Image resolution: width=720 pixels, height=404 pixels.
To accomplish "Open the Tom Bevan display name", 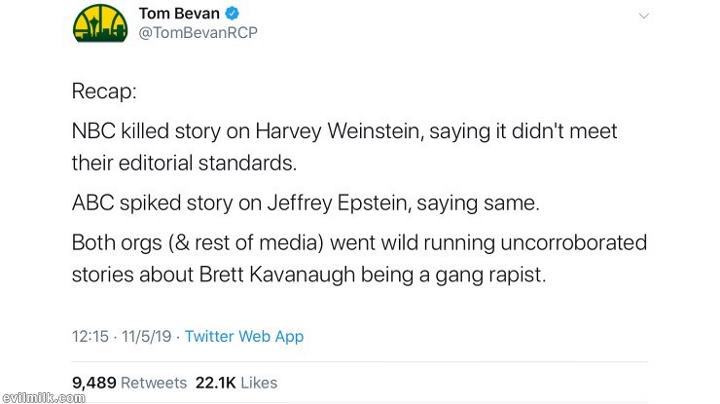I will coord(179,14).
